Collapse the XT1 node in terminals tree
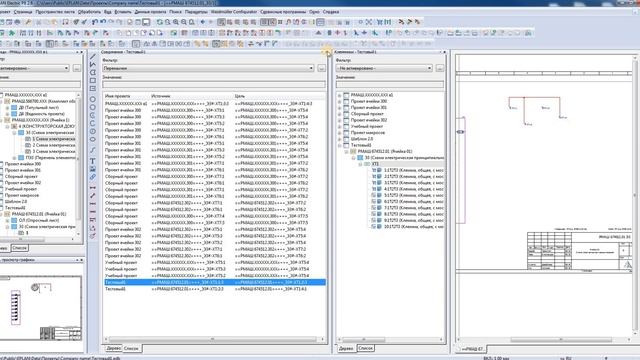Viewport: 640px width, 360px height. click(x=360, y=164)
